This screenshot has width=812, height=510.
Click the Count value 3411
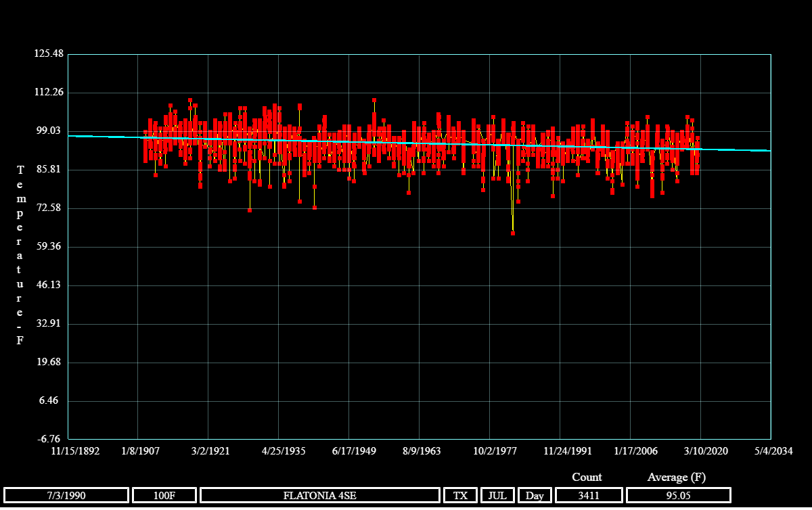[589, 495]
